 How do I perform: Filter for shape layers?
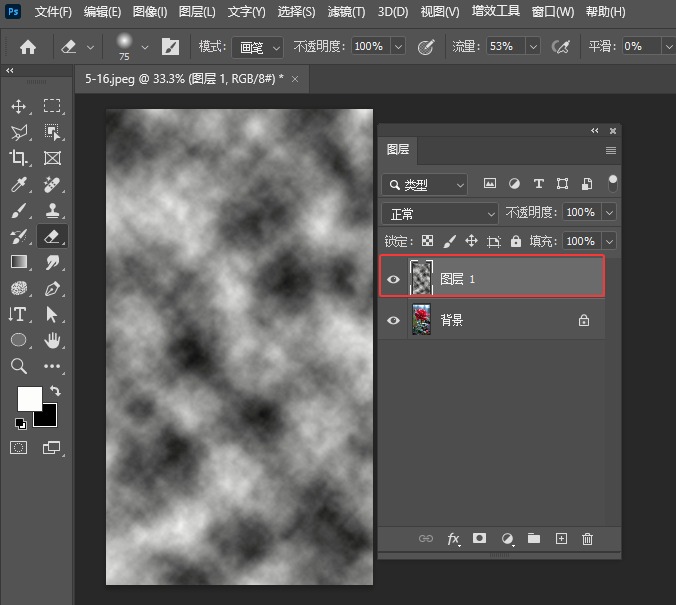tap(562, 184)
